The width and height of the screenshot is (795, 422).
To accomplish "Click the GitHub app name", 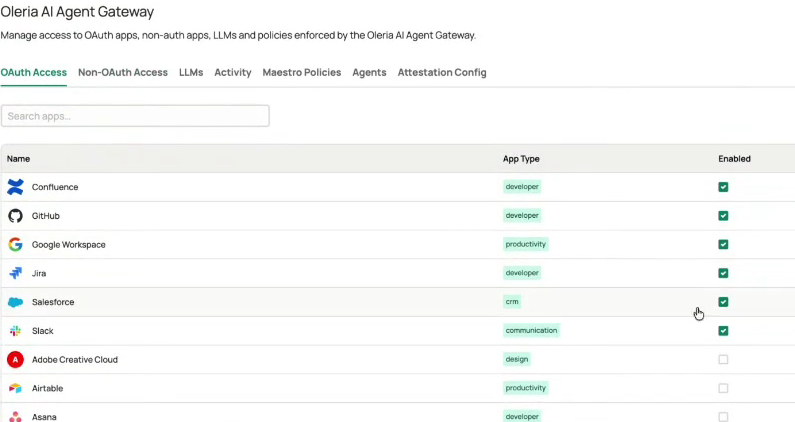I will (x=46, y=216).
